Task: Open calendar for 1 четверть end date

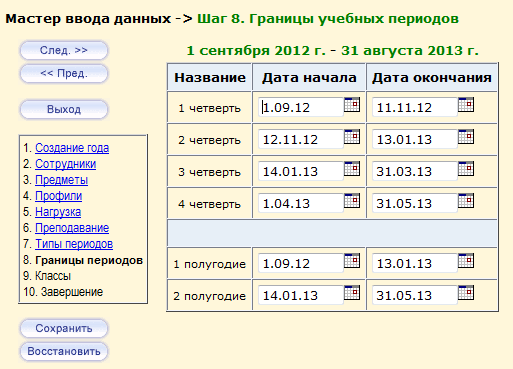Action: 466,104
